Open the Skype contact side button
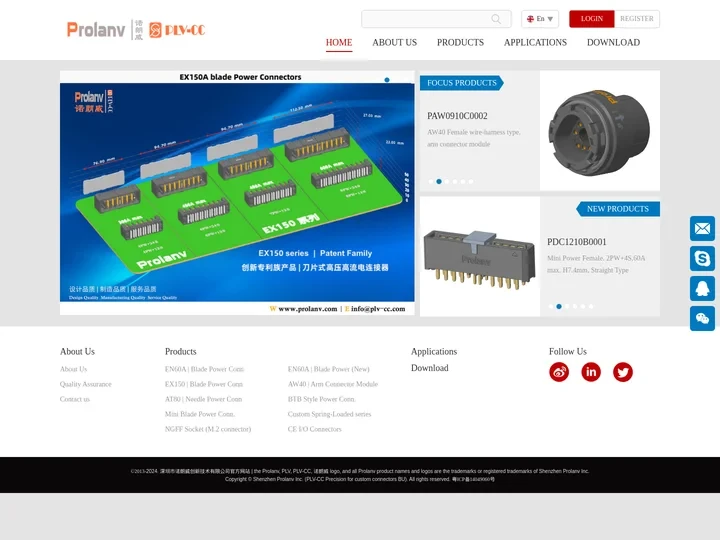This screenshot has width=720, height=540. pos(702,258)
